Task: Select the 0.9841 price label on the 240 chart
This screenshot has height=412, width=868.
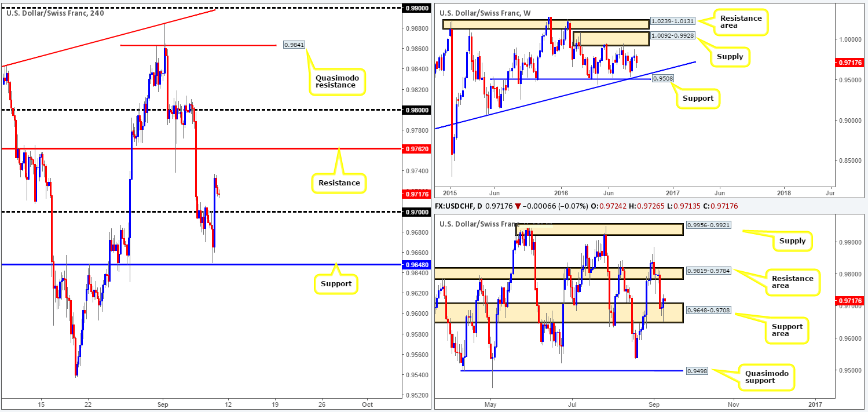Action: [294, 45]
